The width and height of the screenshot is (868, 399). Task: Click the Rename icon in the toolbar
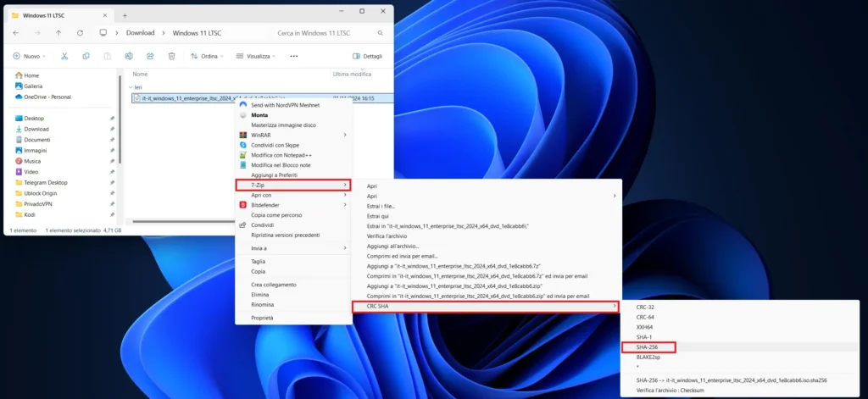129,56
